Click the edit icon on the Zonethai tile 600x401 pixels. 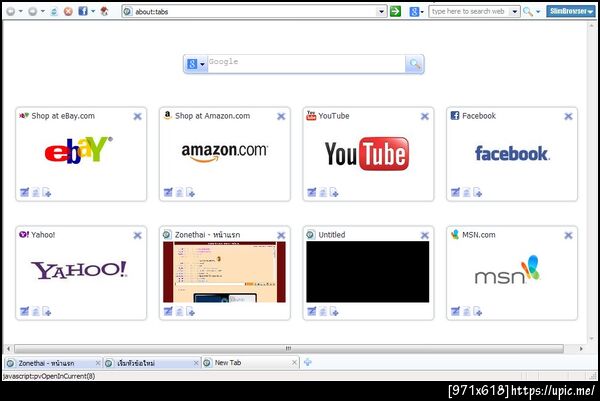[x=168, y=311]
